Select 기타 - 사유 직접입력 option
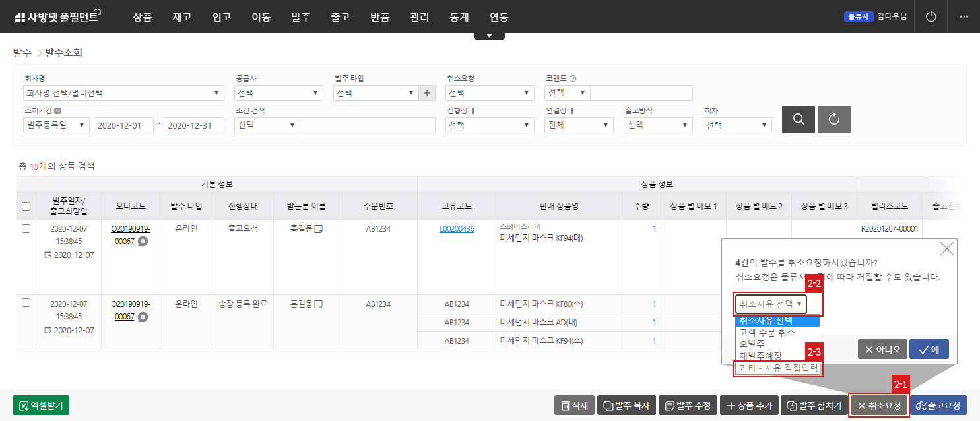 coord(778,368)
